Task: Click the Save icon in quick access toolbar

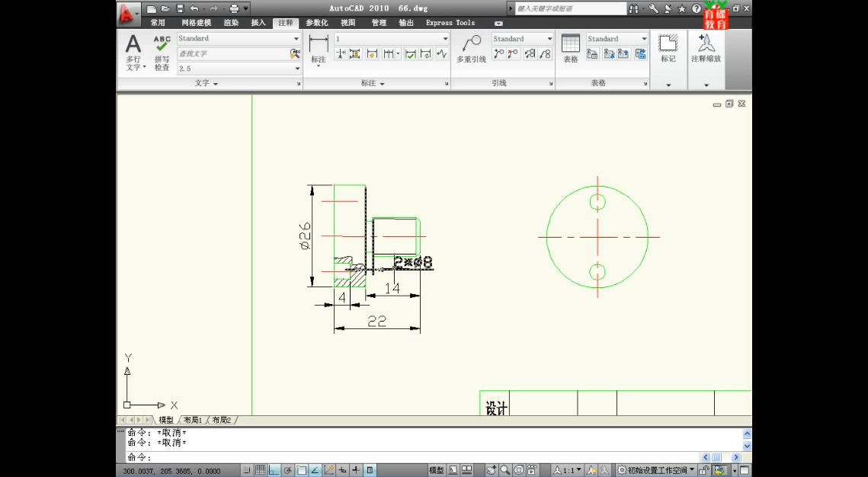Action: pyautogui.click(x=179, y=9)
